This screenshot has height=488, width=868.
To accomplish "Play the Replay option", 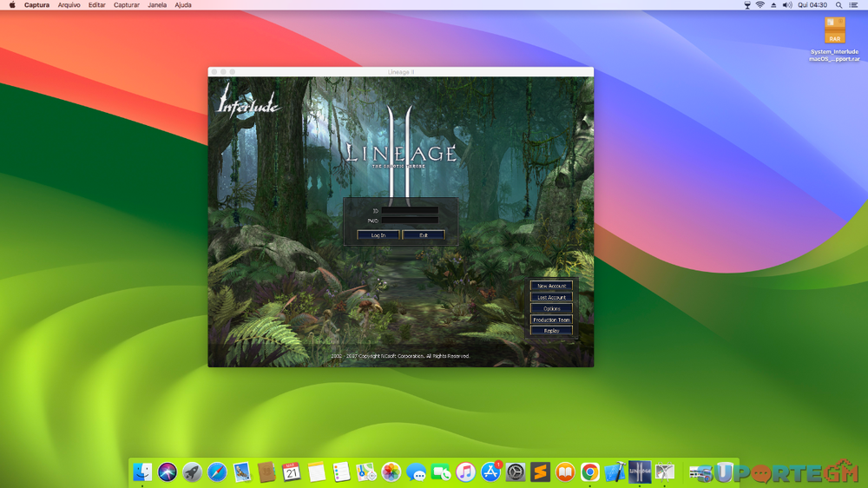I will tap(551, 331).
